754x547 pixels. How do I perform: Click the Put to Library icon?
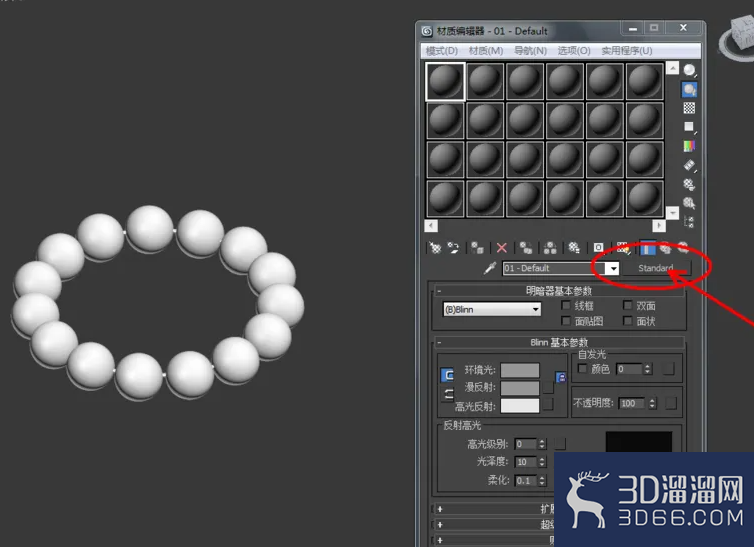[574, 248]
